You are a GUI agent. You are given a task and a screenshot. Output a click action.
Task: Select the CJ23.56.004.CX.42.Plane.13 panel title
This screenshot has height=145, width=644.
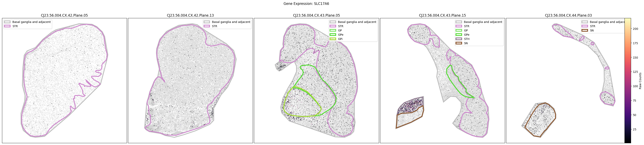click(x=190, y=15)
